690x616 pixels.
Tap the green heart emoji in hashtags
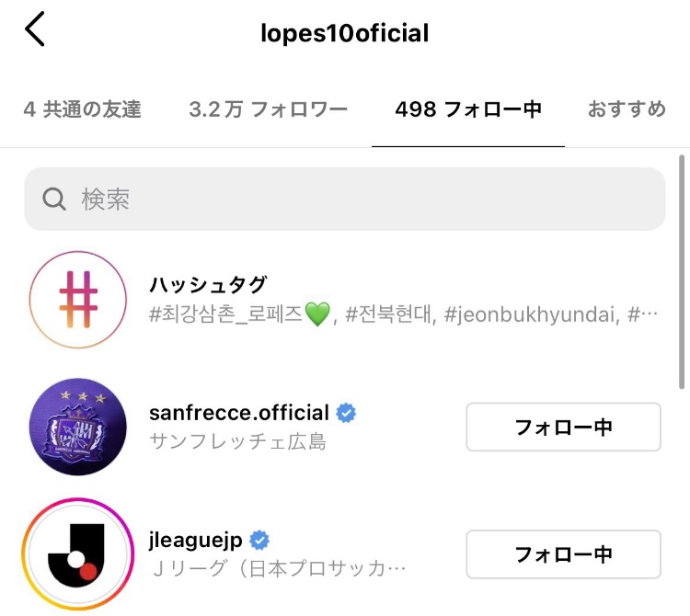point(317,314)
